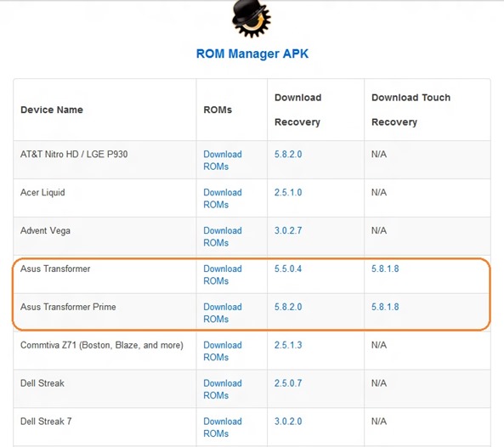Select the Dell Streak 7 device name
504x447 pixels.
tap(46, 422)
